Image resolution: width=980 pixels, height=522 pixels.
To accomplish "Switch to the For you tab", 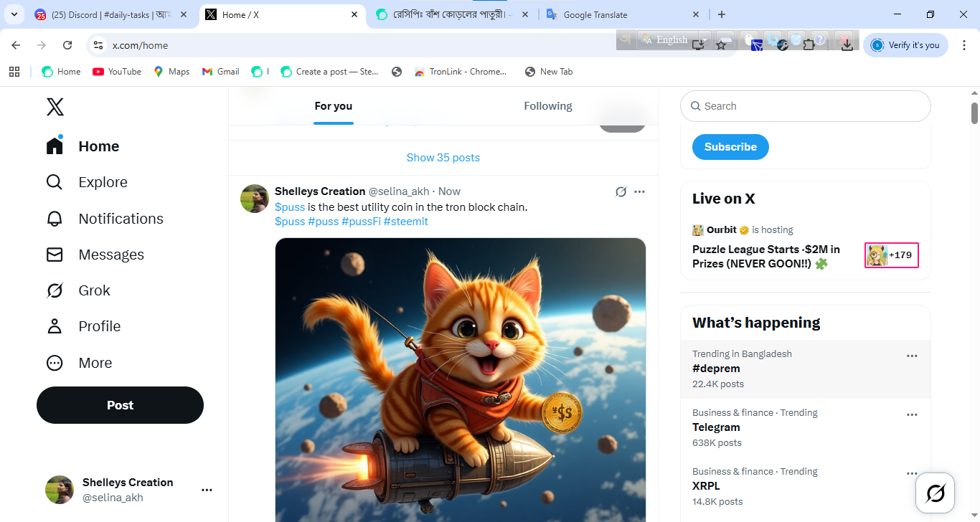I will (x=334, y=106).
